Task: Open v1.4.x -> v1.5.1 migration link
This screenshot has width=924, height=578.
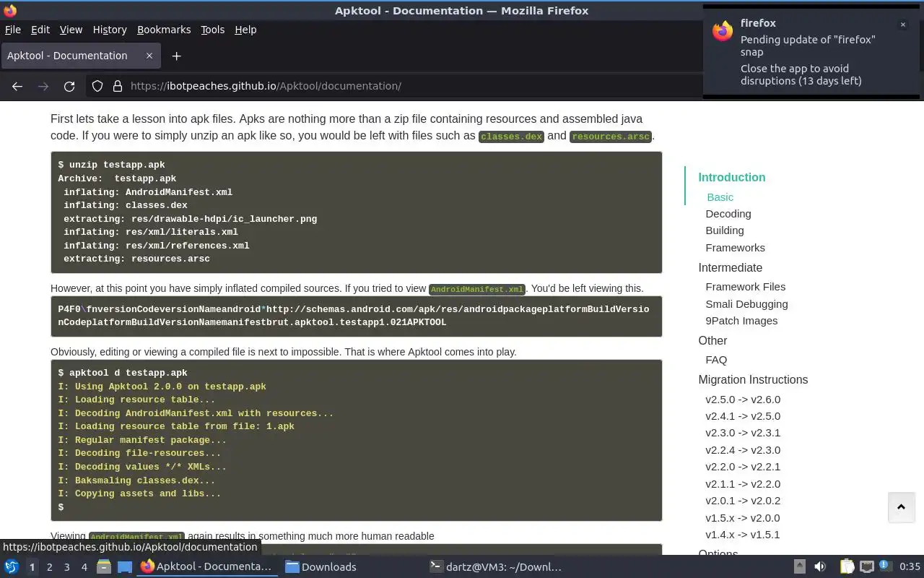Action: pos(743,535)
